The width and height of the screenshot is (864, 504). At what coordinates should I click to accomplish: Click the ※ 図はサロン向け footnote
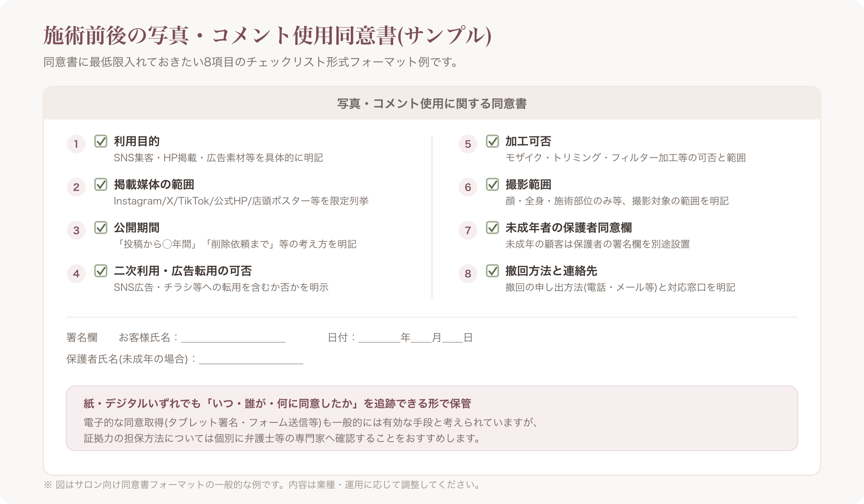point(263,485)
